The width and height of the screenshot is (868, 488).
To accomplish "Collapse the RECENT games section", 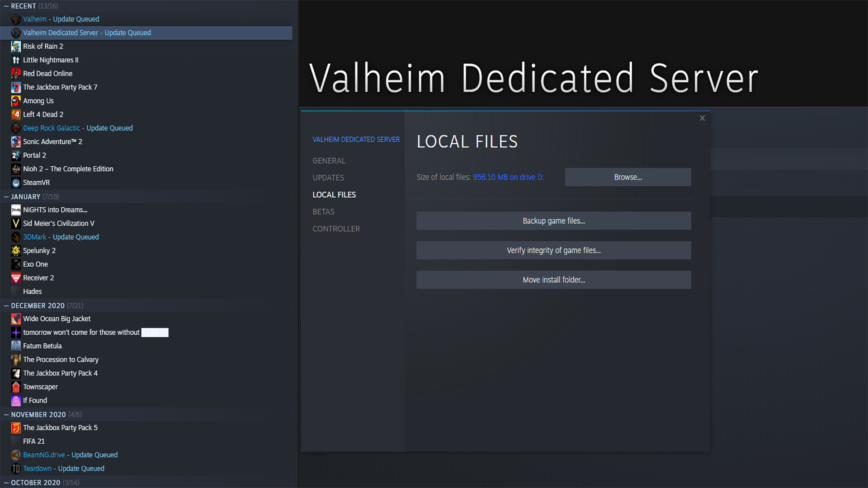I will 6,6.
